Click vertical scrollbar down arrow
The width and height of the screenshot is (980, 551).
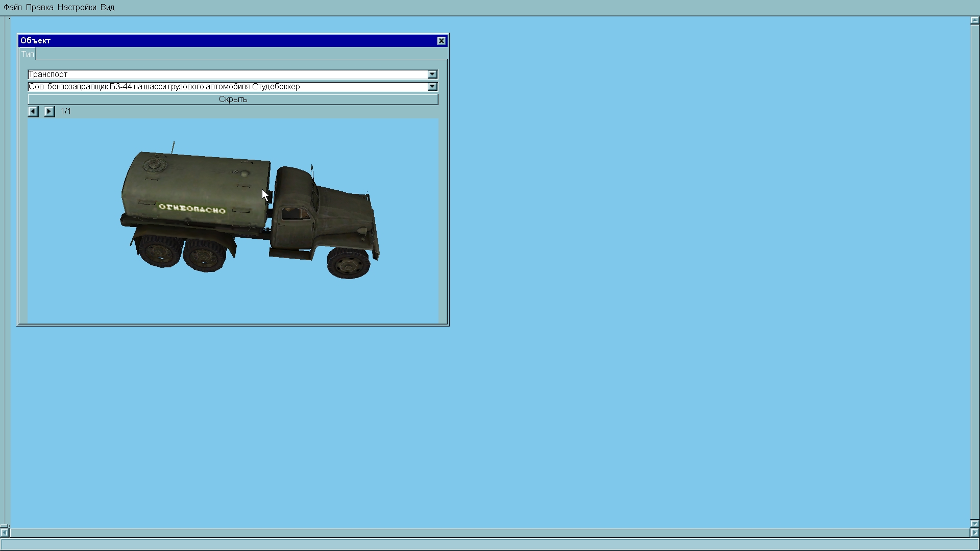974,523
